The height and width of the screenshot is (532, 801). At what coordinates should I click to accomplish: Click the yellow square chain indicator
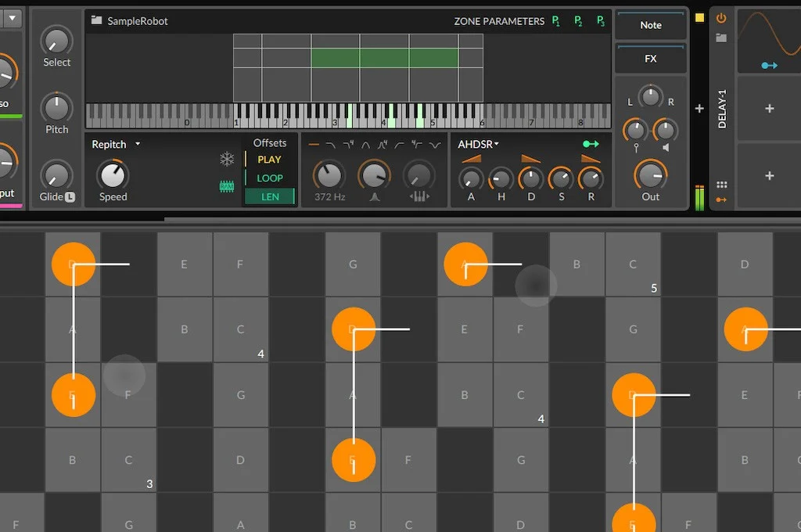(699, 18)
